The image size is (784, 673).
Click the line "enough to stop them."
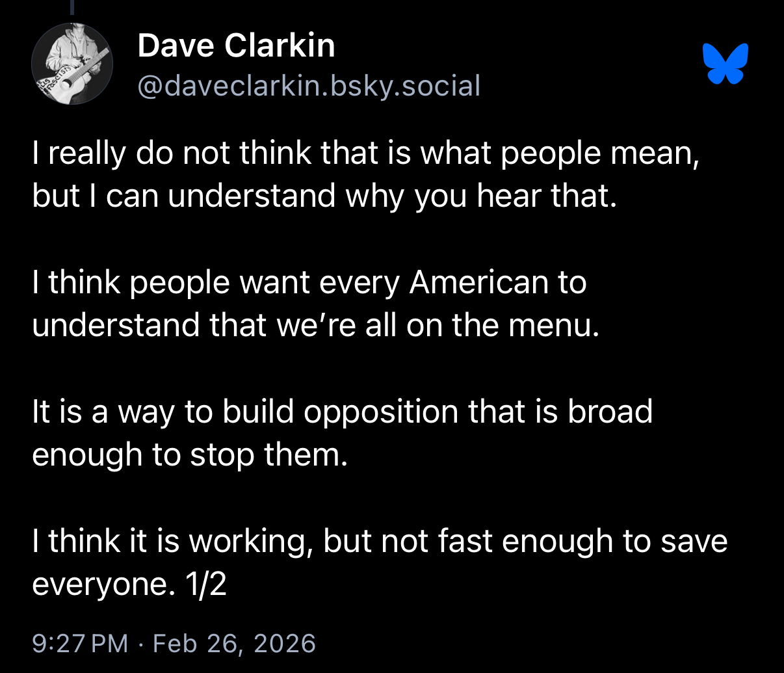pyautogui.click(x=190, y=455)
